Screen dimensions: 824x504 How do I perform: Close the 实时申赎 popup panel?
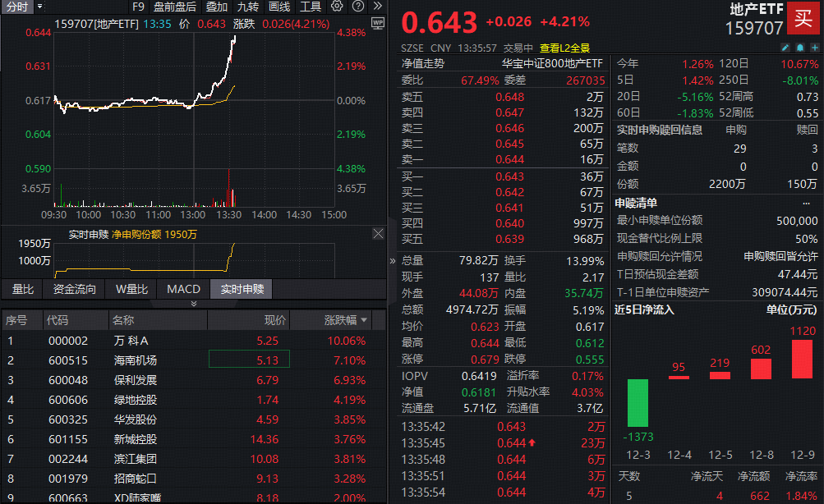[x=378, y=233]
